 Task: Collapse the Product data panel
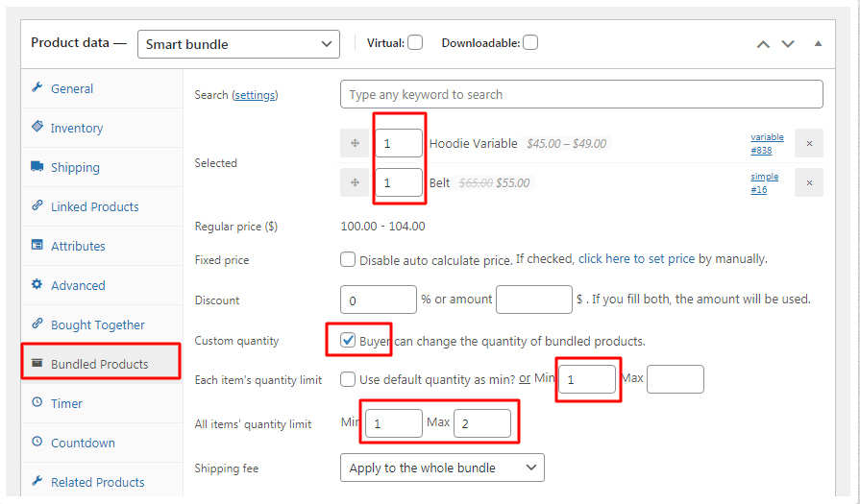(818, 44)
